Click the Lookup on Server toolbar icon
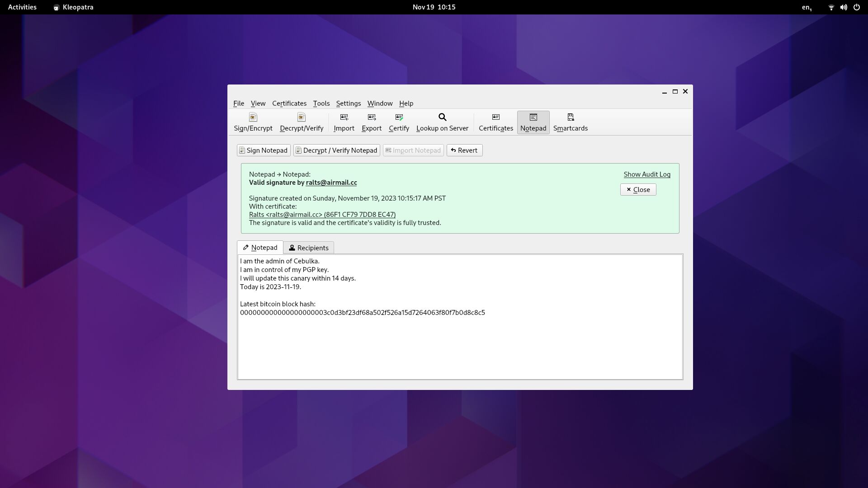The width and height of the screenshot is (868, 488). coord(442,121)
